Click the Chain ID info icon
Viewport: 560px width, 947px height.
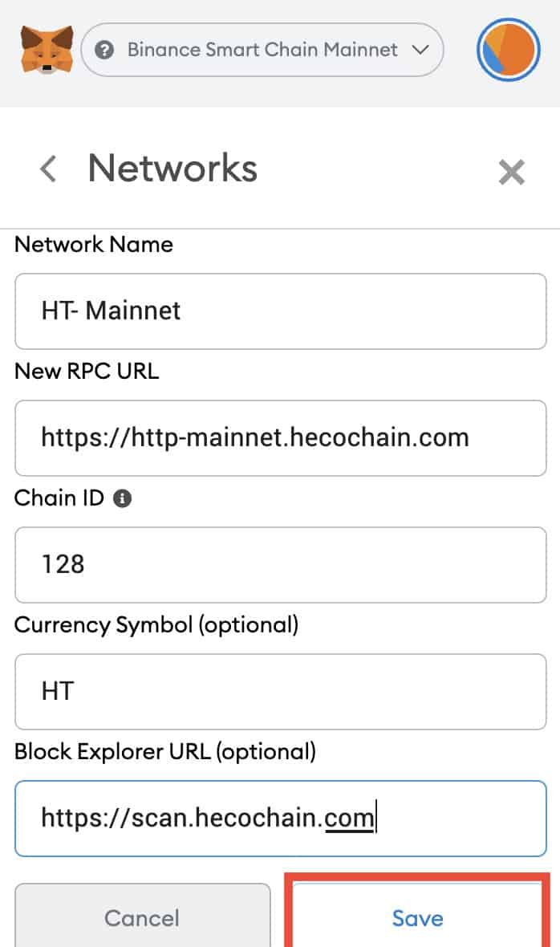[x=123, y=498]
